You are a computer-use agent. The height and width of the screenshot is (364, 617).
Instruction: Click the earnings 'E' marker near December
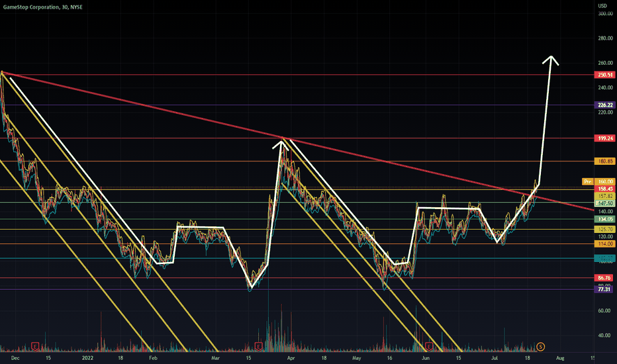[35, 347]
